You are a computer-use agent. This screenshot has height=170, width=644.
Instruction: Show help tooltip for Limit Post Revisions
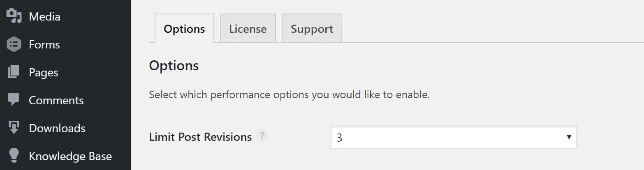pyautogui.click(x=262, y=136)
